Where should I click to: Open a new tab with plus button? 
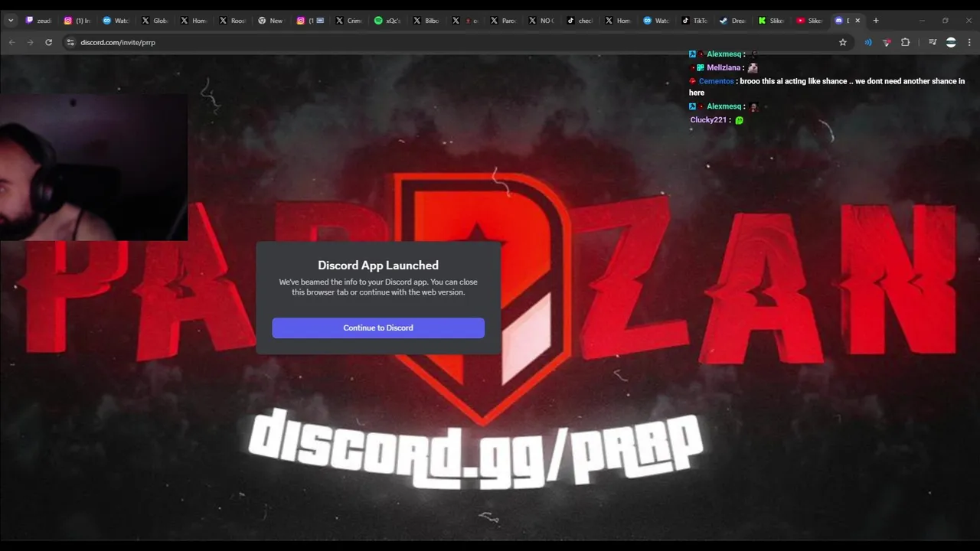coord(876,21)
